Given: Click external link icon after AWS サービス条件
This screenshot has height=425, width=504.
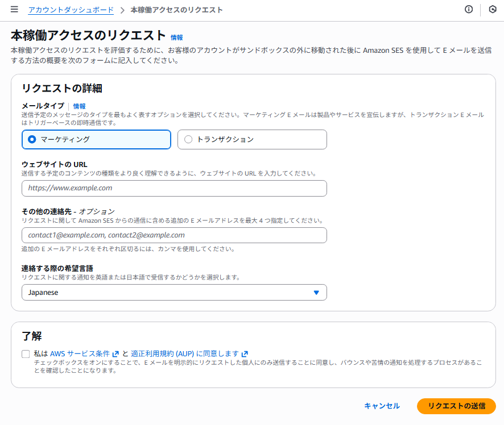Looking at the screenshot, I should click(115, 353).
